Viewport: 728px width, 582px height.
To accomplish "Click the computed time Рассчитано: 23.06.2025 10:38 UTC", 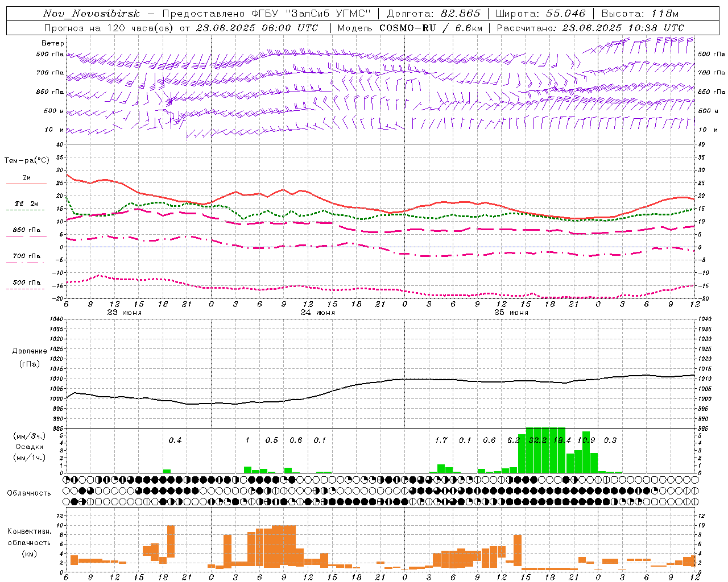I will pos(590,28).
